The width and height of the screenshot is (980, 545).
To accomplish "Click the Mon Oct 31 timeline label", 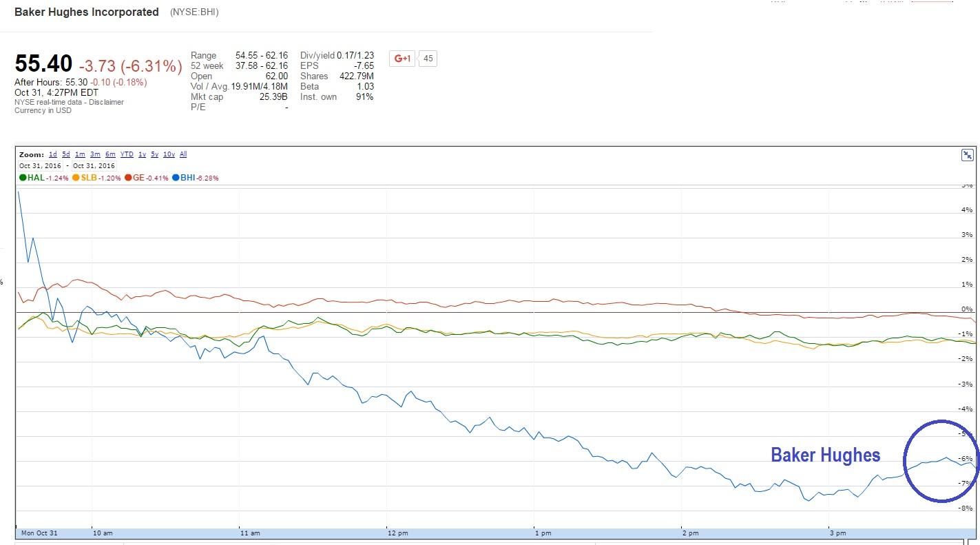I will (38, 533).
